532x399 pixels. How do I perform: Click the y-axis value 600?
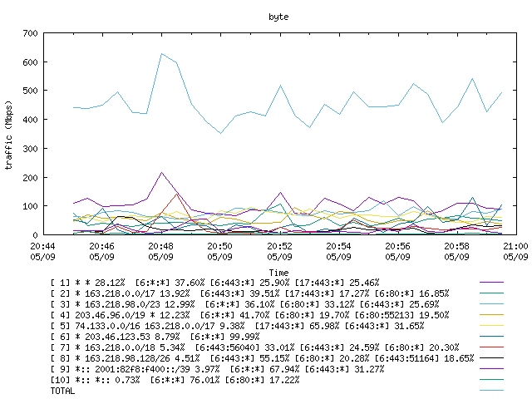(x=30, y=62)
